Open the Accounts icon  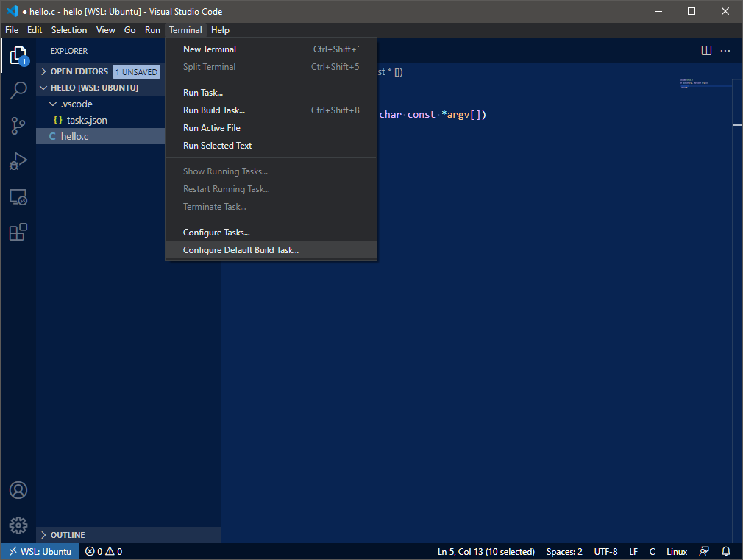pyautogui.click(x=18, y=490)
